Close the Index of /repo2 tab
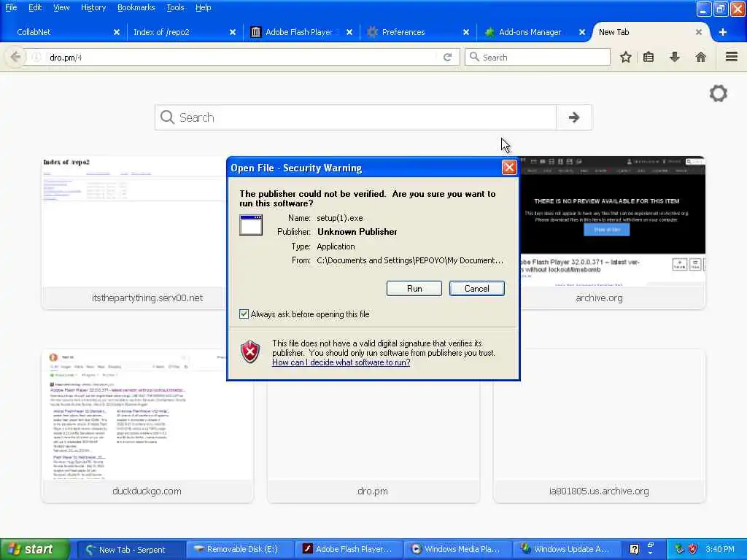Image resolution: width=747 pixels, height=560 pixels. click(233, 32)
